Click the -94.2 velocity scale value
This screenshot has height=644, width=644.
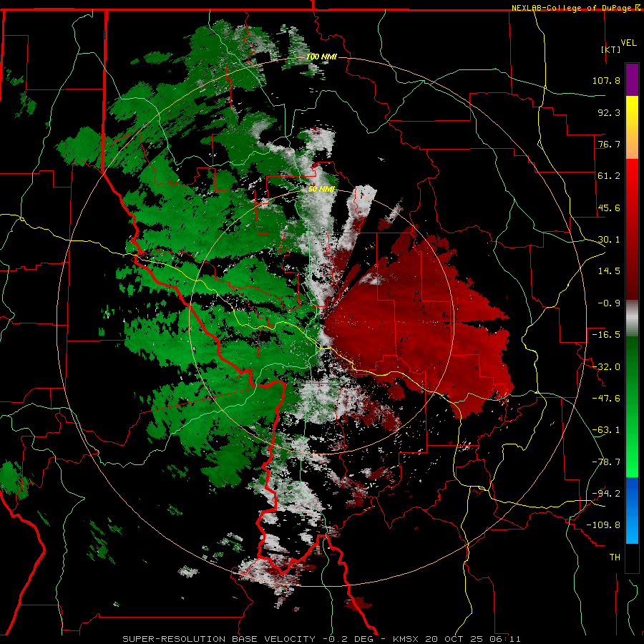click(606, 494)
